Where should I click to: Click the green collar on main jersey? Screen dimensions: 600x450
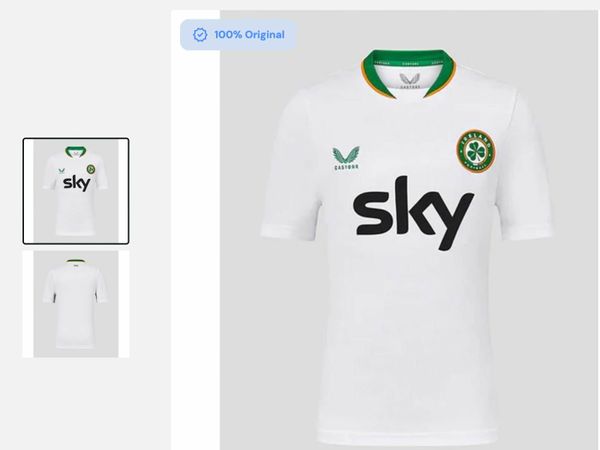click(408, 72)
